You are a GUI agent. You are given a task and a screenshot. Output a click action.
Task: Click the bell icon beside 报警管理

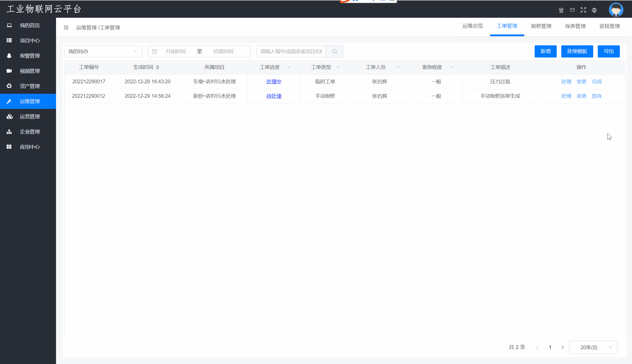9,56
